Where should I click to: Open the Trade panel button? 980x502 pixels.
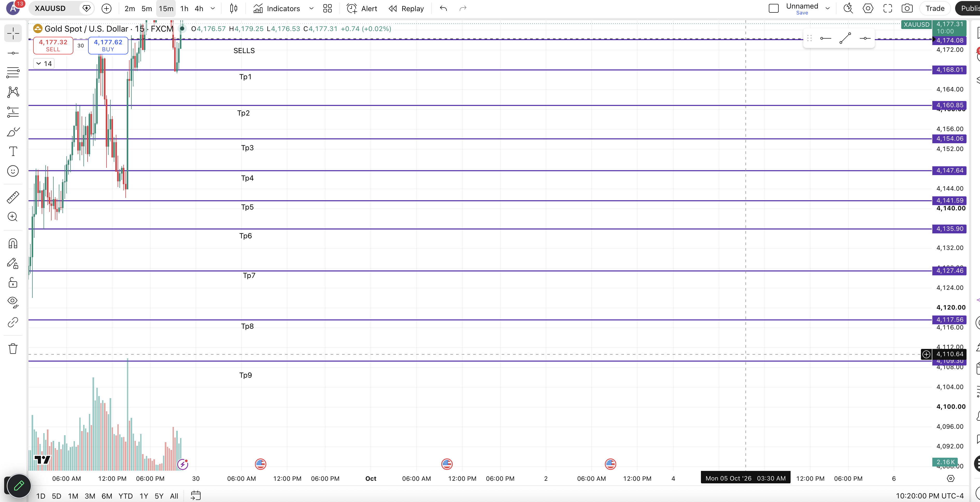935,8
